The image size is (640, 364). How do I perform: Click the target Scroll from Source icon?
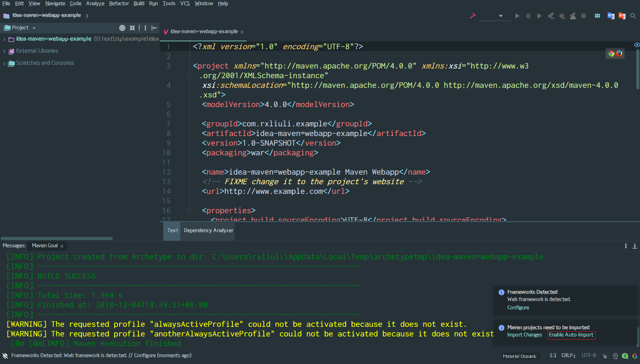[122, 28]
